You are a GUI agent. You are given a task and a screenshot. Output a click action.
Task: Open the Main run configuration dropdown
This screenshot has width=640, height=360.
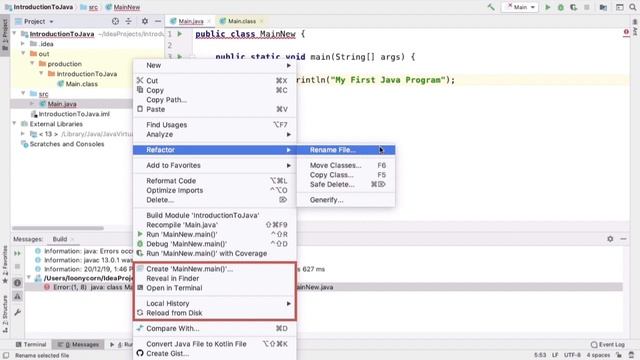[x=520, y=7]
